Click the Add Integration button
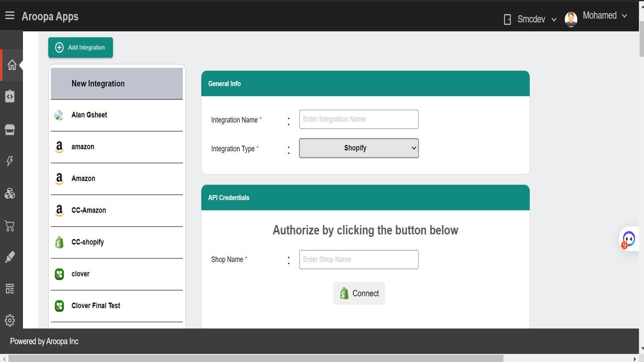 80,47
